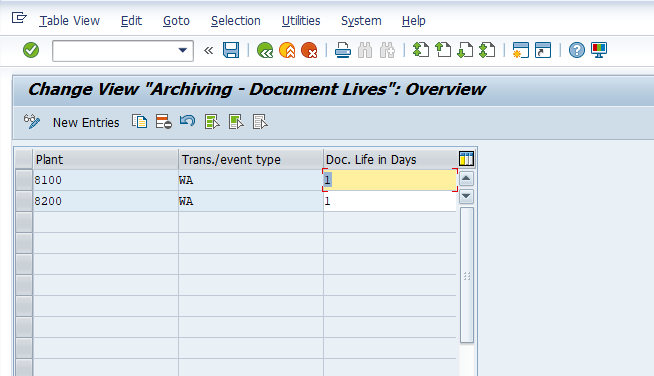Click the Select All icon
Viewport: 654px width, 376px height.
tap(212, 122)
